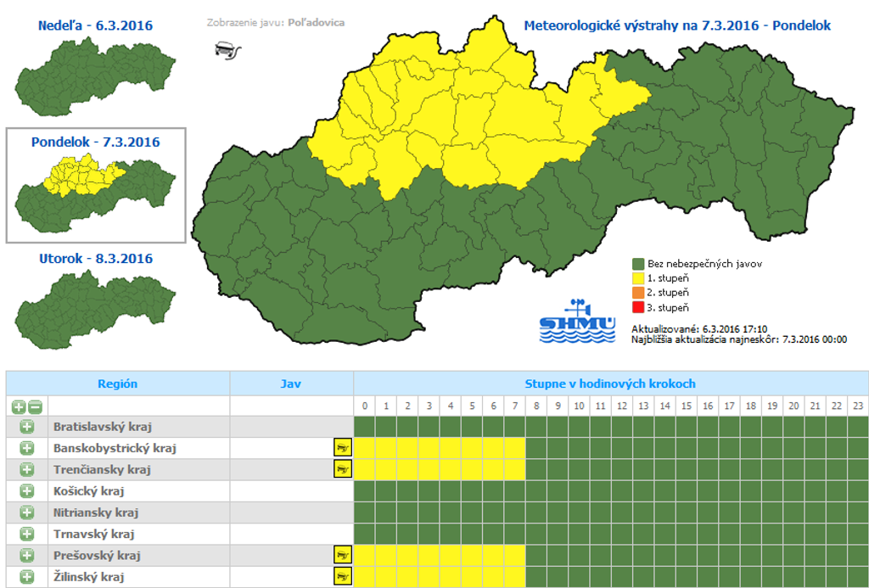Open Pondelok - 7.3.2016 heading link

[95, 142]
